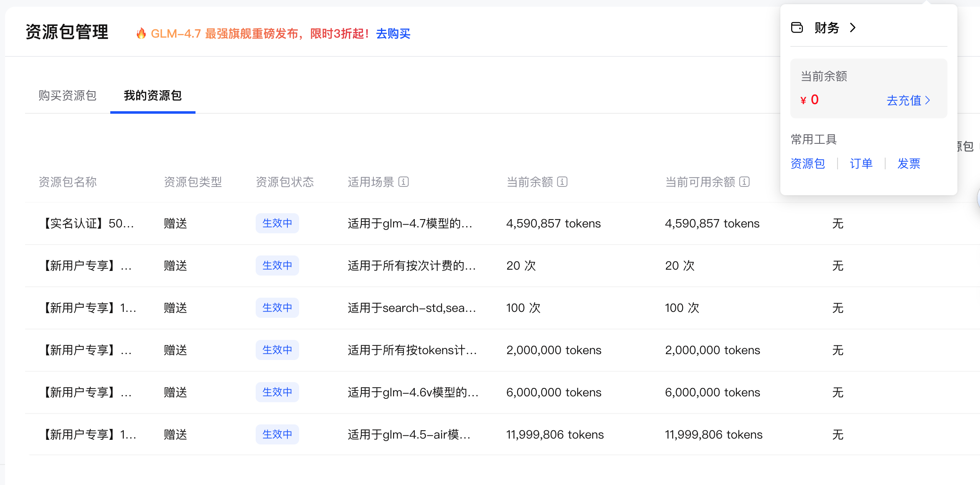Viewport: 980px width, 485px height.
Task: Click 适用于search-std,sea... scenario cell
Action: [x=411, y=308]
